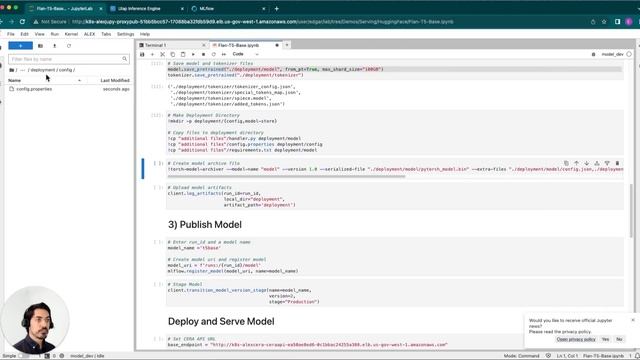Insert a cell below with the plus icon
Image resolution: width=640 pixels, height=360 pixels.
[152, 54]
